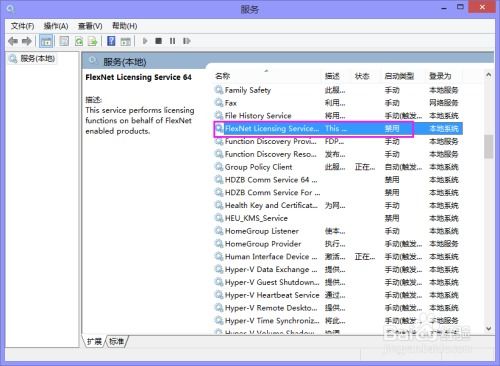This screenshot has height=366, width=500.
Task: Click the scrollbar down arrow in services list
Action: click(489, 328)
